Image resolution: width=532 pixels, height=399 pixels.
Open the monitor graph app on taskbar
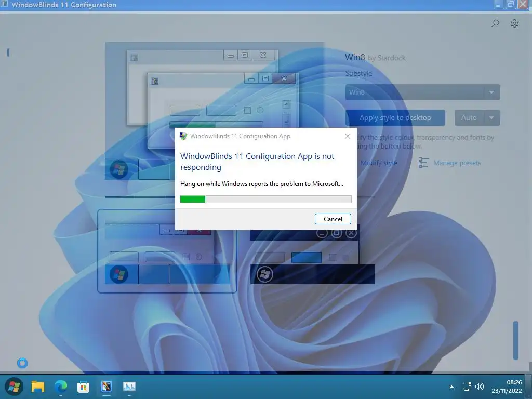point(129,387)
